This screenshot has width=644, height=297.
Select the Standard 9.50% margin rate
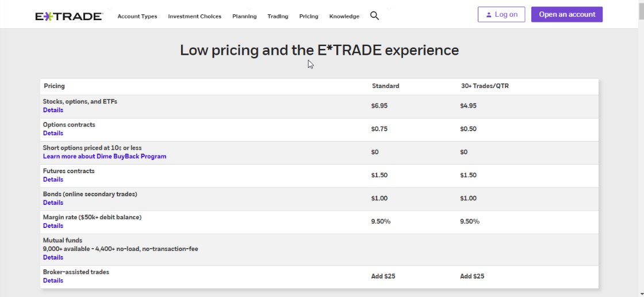point(381,221)
